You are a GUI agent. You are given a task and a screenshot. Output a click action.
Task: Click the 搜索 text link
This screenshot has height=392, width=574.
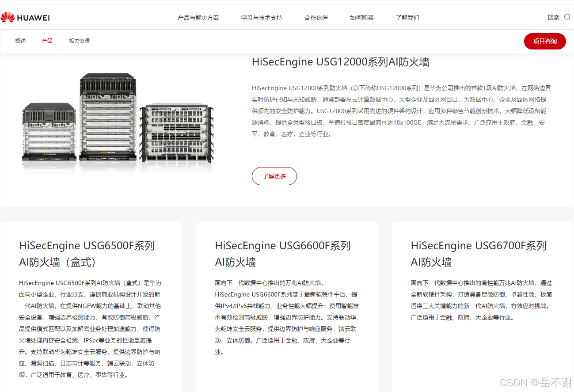[553, 17]
